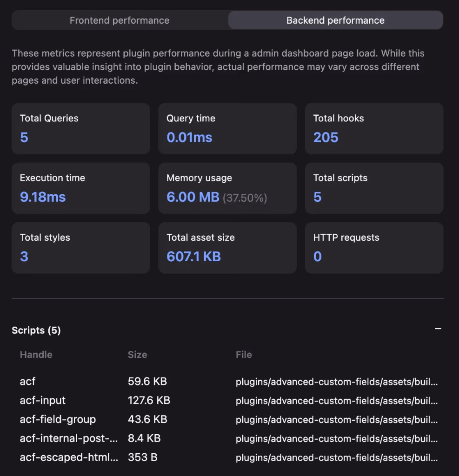Image resolution: width=459 pixels, height=476 pixels.
Task: Click the acf script row handle
Action: (x=27, y=381)
